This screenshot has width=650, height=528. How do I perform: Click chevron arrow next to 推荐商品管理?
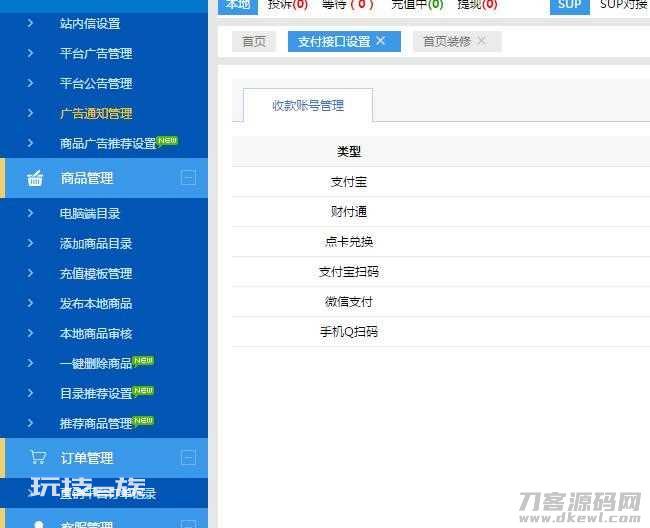pyautogui.click(x=30, y=423)
